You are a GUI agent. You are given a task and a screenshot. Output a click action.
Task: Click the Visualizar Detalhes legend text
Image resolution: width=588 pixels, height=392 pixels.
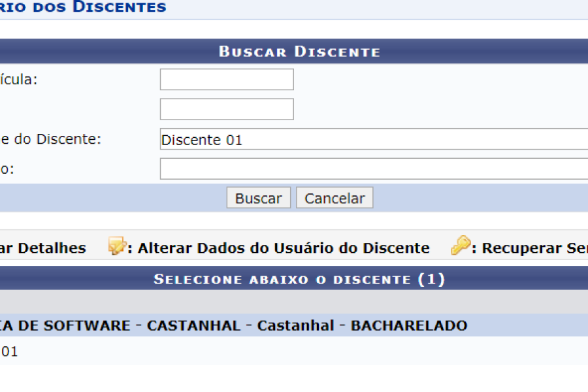click(x=43, y=248)
